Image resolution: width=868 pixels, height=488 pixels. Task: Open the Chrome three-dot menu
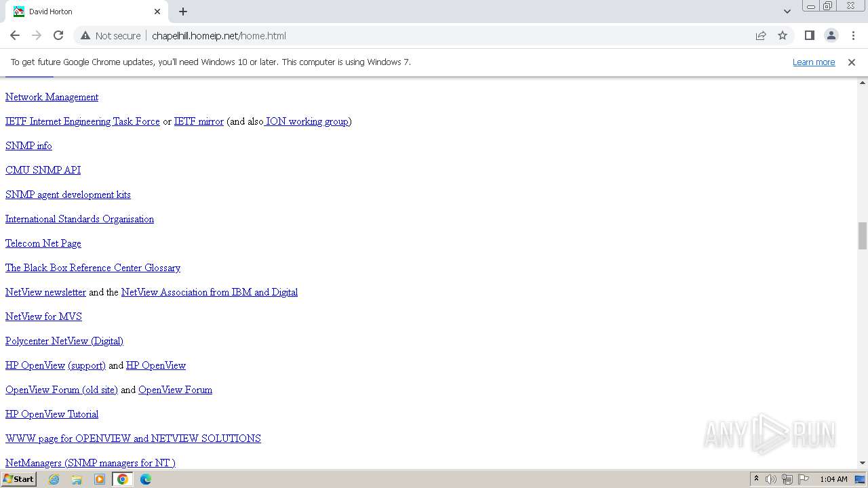853,35
